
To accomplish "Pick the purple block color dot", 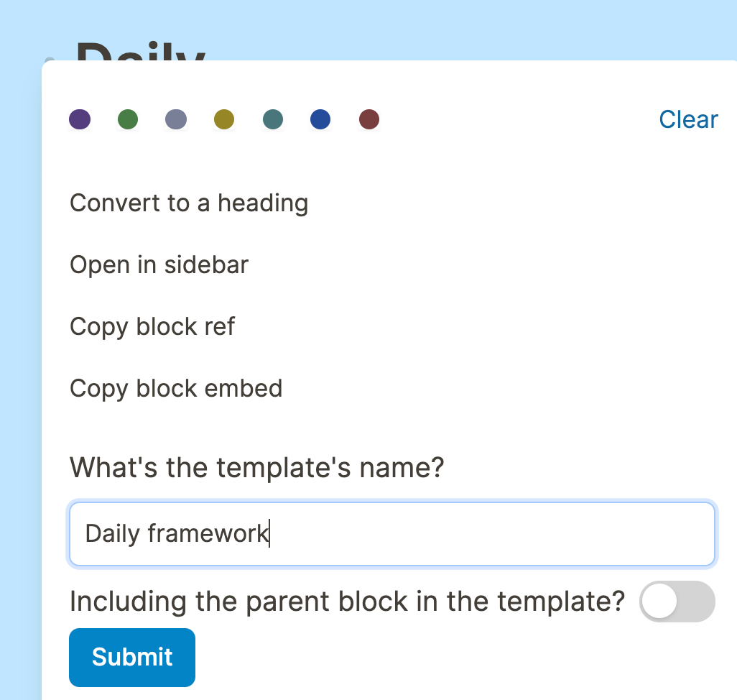I will (80, 119).
